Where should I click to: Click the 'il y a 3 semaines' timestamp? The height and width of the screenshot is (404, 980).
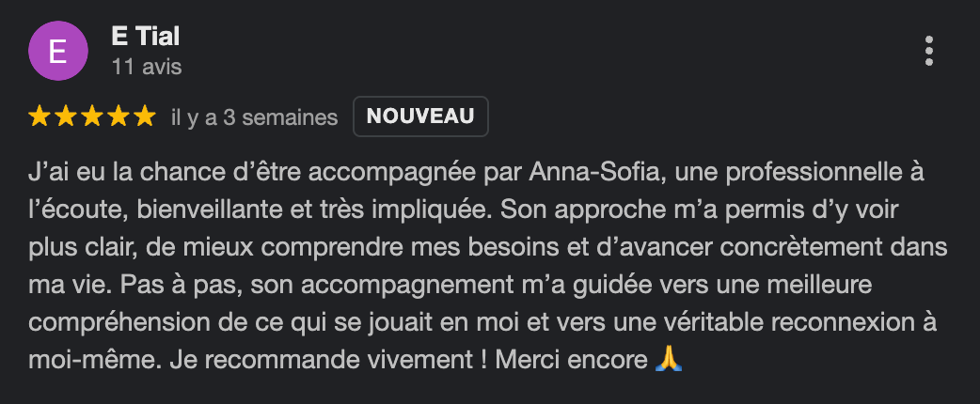pos(254,117)
